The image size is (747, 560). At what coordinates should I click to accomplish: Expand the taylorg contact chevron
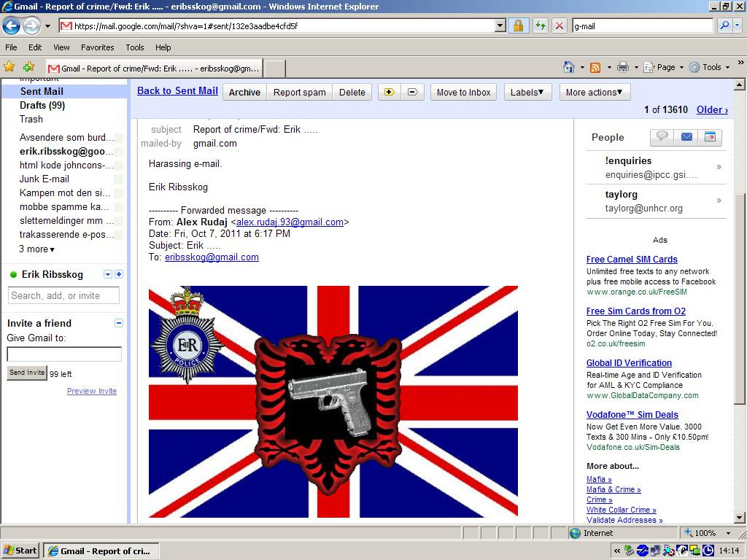click(x=719, y=200)
